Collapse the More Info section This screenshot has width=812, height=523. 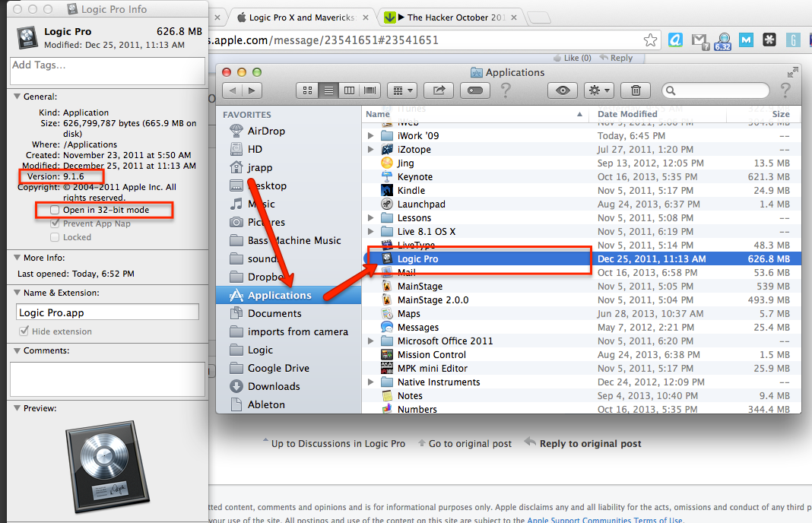pyautogui.click(x=17, y=258)
